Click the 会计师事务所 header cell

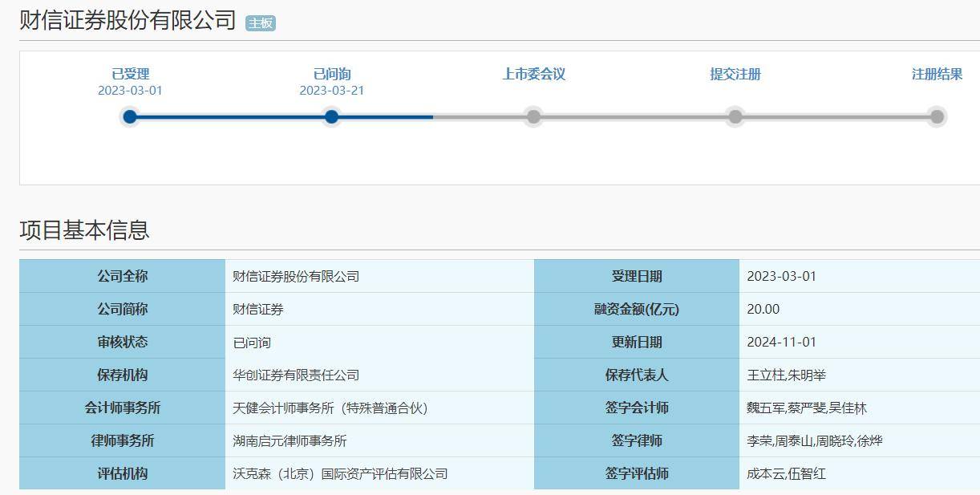point(123,408)
